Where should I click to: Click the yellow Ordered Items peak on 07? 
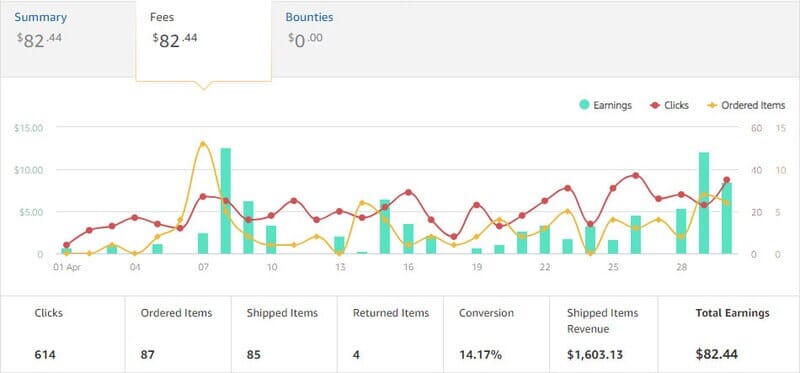[x=203, y=144]
